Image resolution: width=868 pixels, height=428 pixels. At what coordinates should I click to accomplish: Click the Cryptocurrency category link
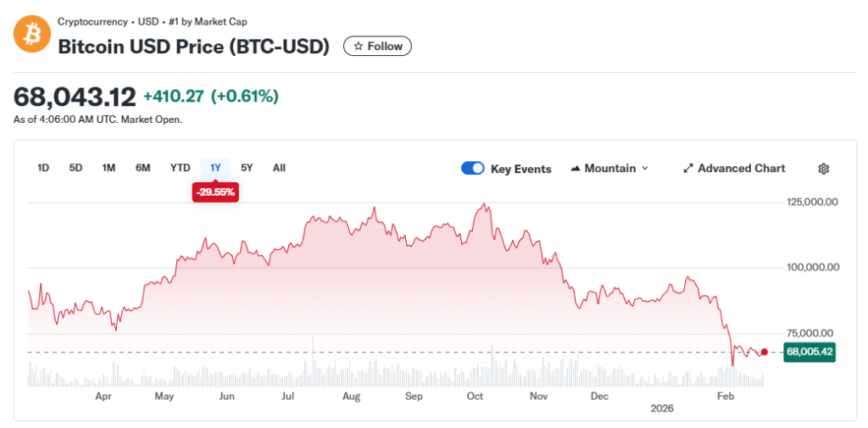click(93, 21)
